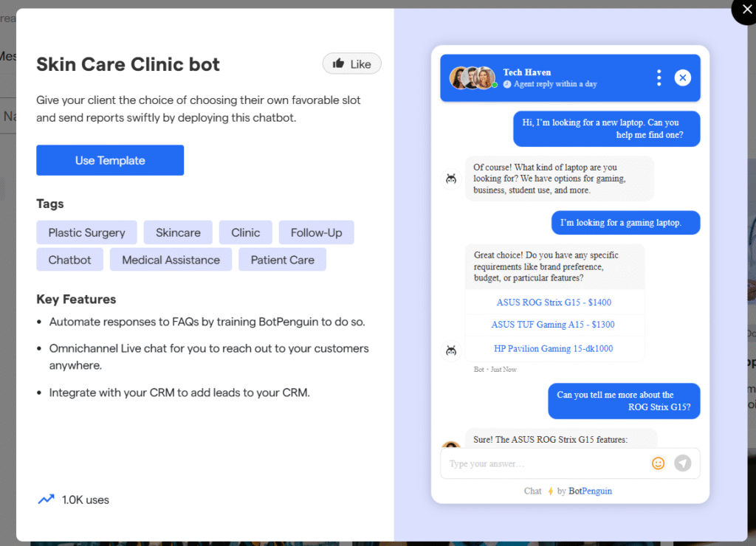Open the three-dot chat options menu
The image size is (756, 546).
(659, 77)
